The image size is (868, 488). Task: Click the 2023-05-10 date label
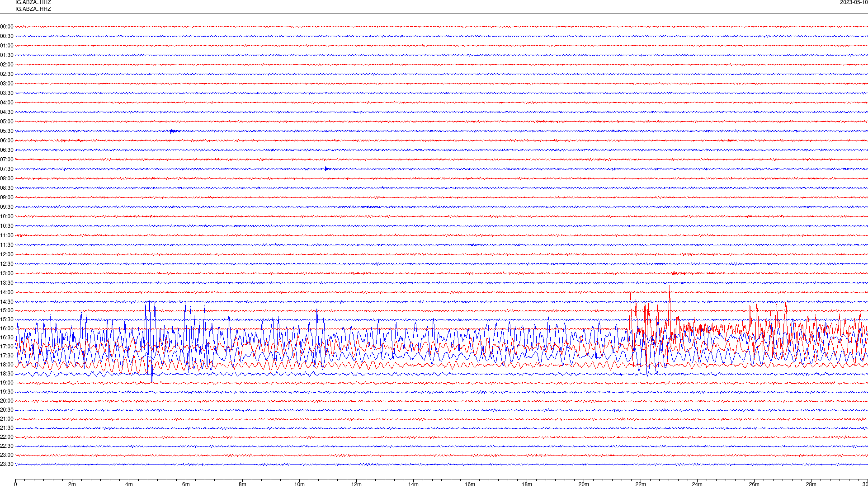pyautogui.click(x=854, y=2)
